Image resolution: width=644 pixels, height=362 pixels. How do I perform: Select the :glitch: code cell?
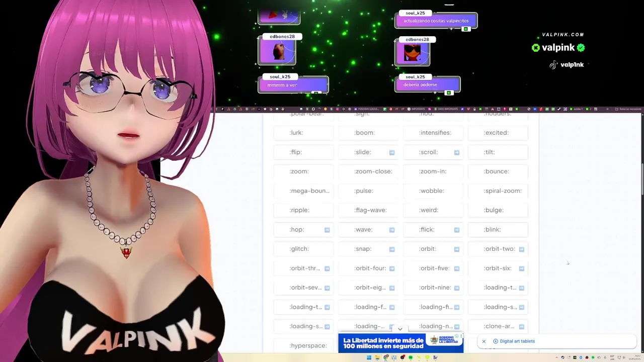click(x=303, y=249)
